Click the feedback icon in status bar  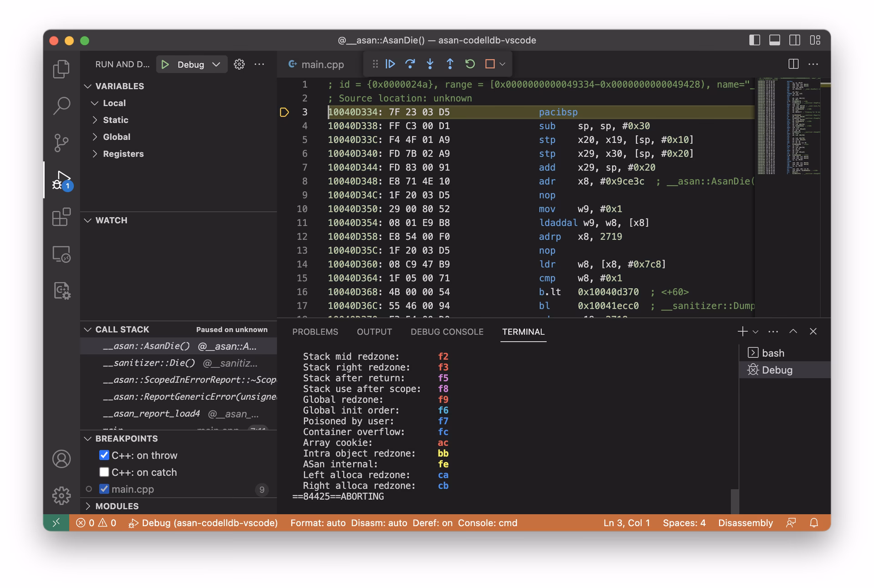791,523
